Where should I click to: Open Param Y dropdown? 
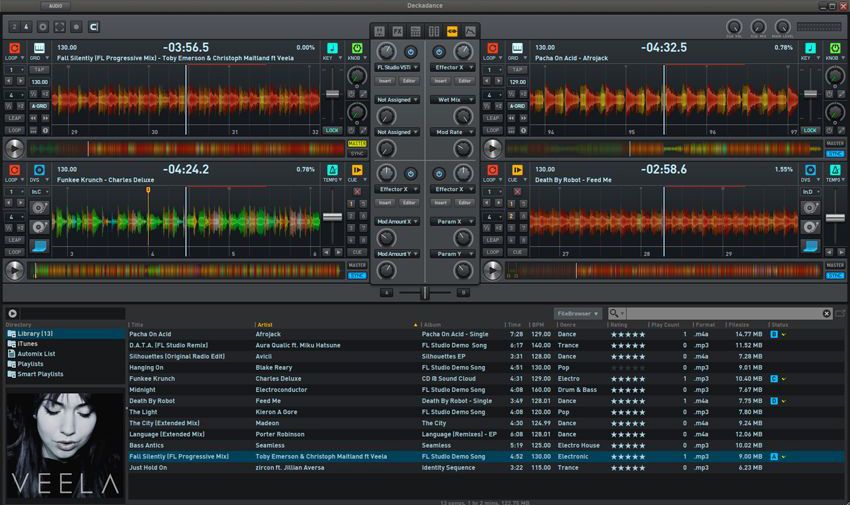pyautogui.click(x=453, y=254)
